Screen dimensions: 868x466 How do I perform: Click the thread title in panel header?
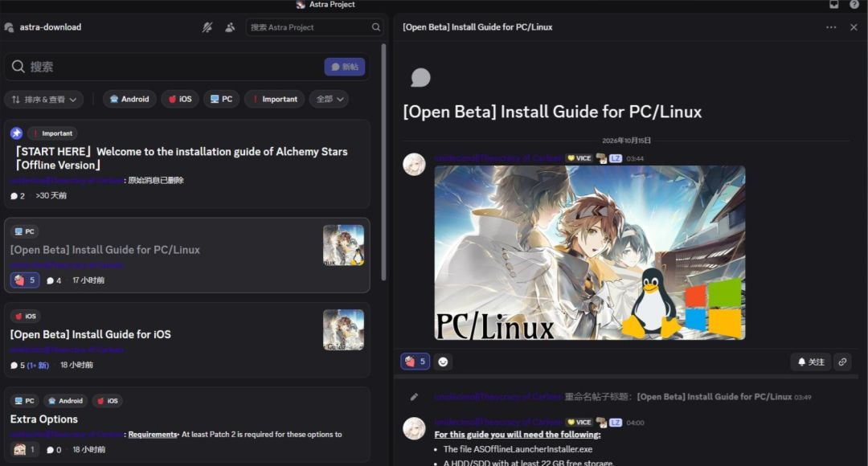coord(477,27)
